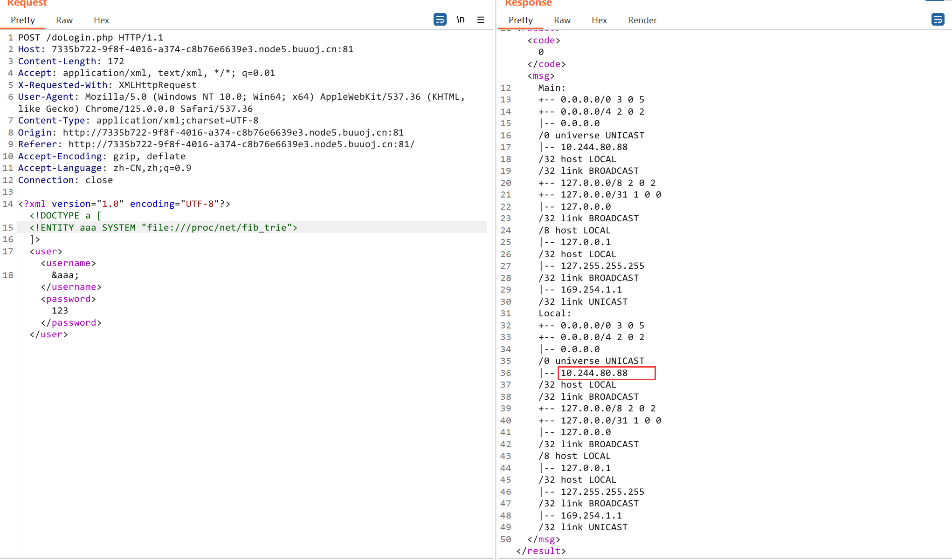Screen dimensions: 952x560
Task: Click the User-Agent header line
Action: click(241, 102)
